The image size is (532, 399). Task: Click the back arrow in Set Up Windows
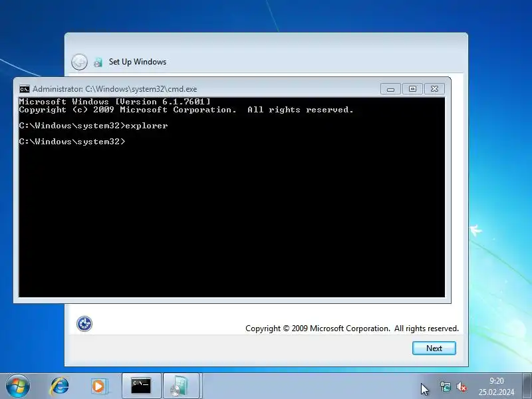pos(79,62)
